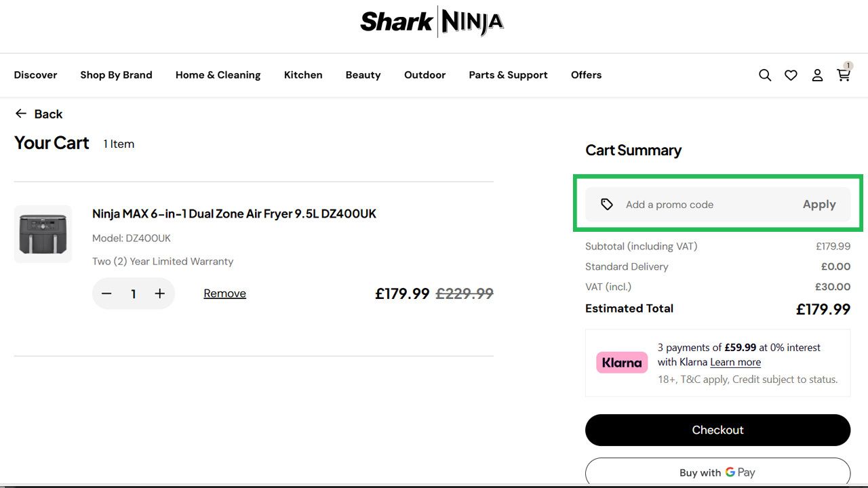Image resolution: width=868 pixels, height=488 pixels.
Task: Open the air fryer product thumbnail
Action: point(43,234)
